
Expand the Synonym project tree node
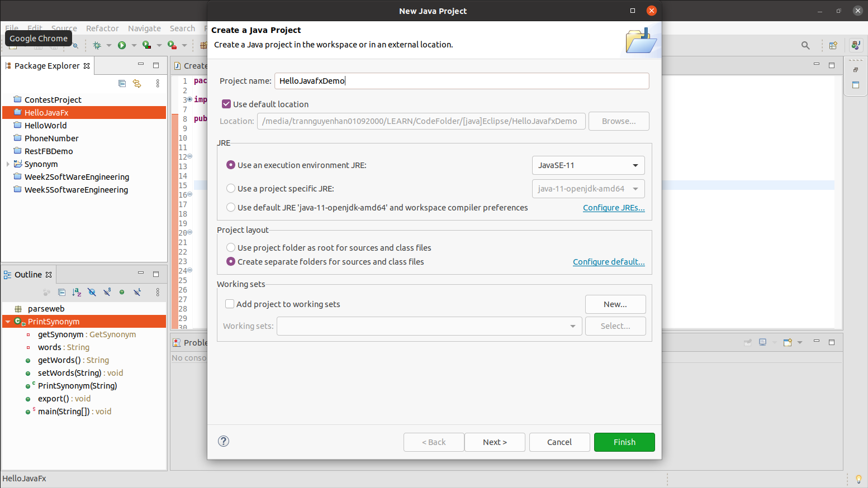(7, 164)
